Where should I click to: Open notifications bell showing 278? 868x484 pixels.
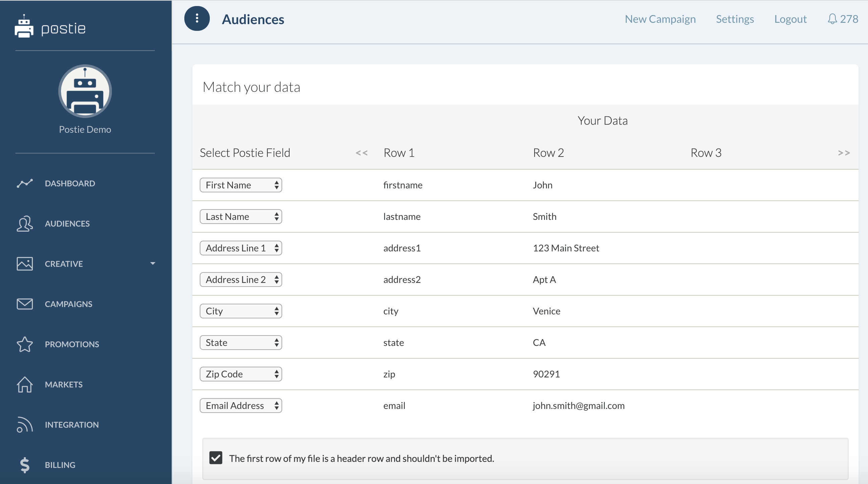pos(843,19)
